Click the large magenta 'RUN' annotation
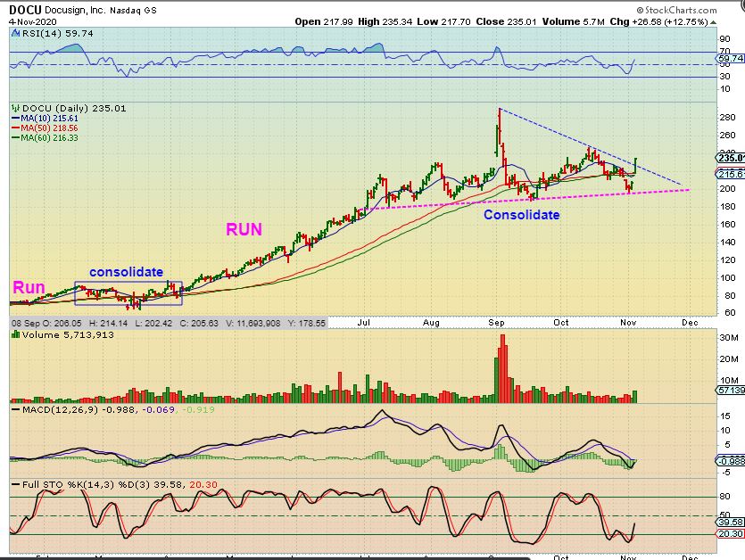 pos(244,229)
